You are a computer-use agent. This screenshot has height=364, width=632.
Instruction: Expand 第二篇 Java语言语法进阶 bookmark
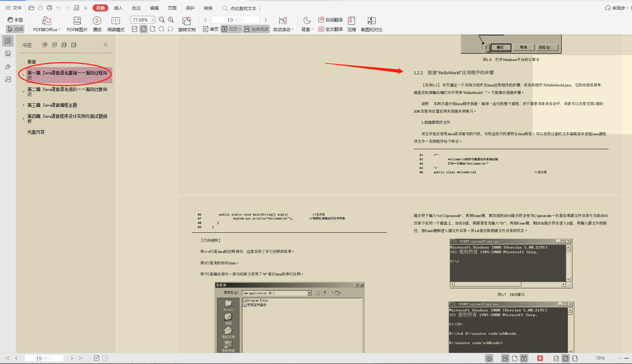[x=24, y=92]
